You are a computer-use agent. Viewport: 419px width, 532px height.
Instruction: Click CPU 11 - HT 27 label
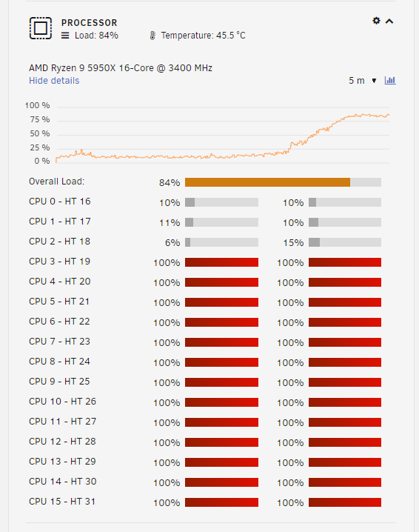tap(62, 422)
